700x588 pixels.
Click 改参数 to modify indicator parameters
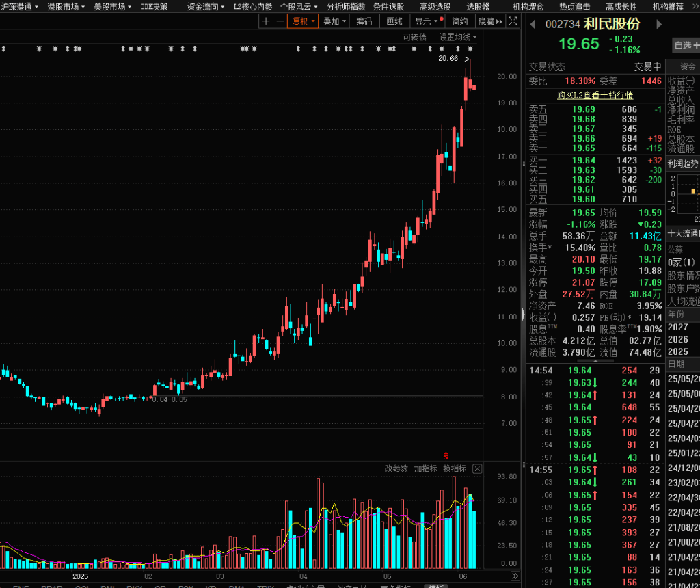coord(396,469)
